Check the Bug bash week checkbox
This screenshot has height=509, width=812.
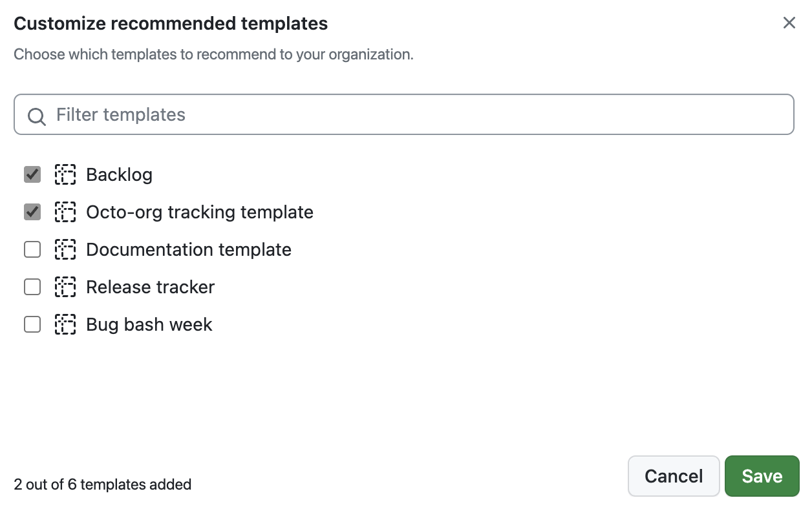[32, 324]
